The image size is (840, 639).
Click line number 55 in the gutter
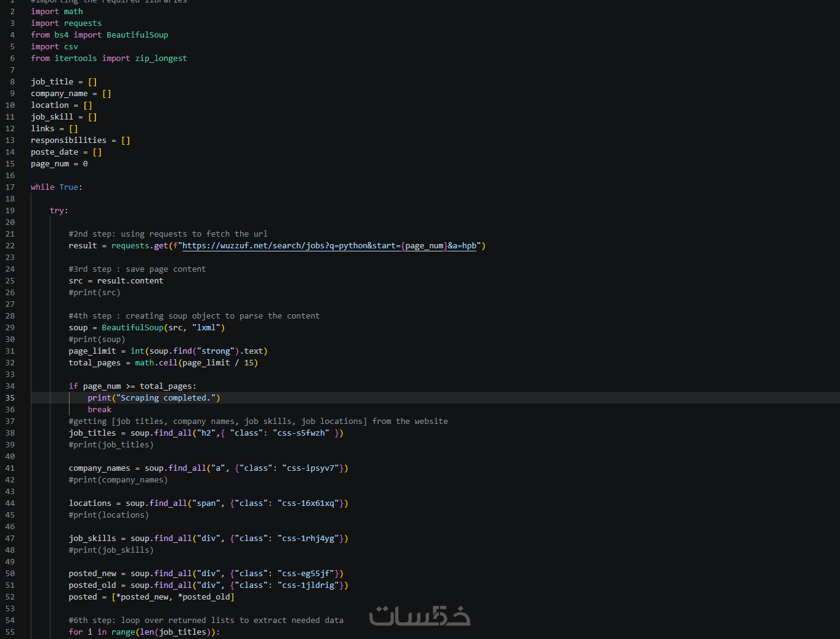(10, 632)
